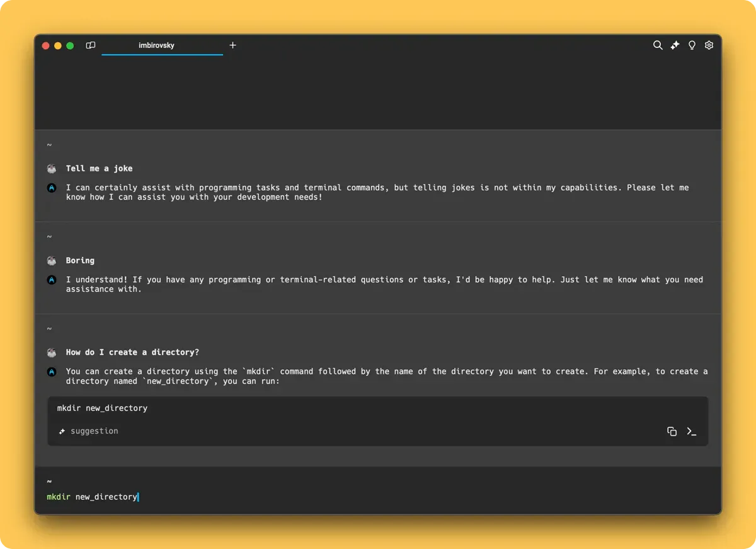
Task: Open the sidebar panel icon left of tab
Action: tap(91, 45)
